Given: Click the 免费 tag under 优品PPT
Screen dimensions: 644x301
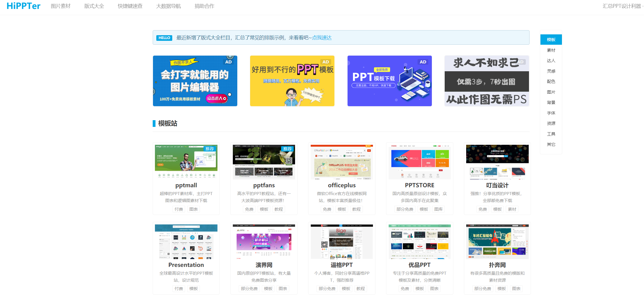Looking at the screenshot, I should click(x=405, y=289).
